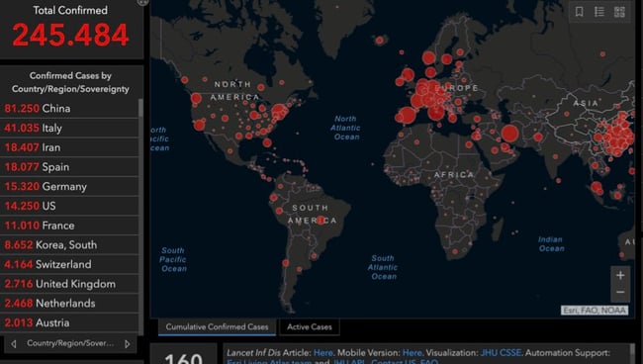Switch to Active Cases tab
The image size is (643, 364).
[310, 327]
